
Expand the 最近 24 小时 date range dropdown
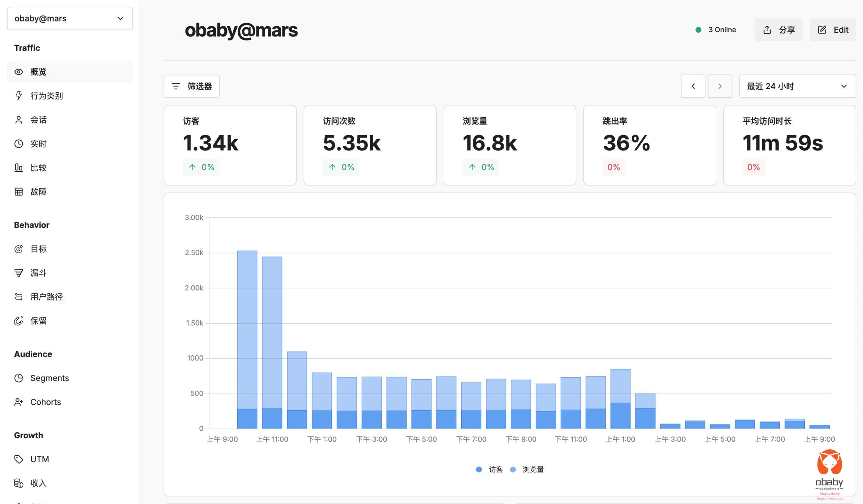click(x=797, y=86)
